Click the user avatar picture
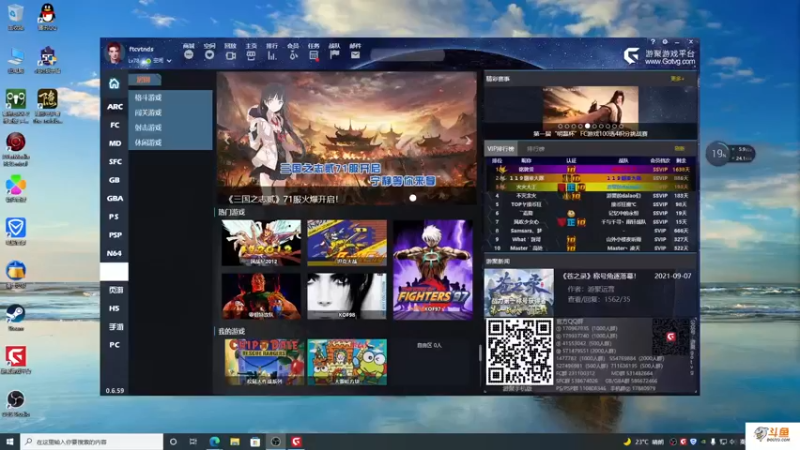Viewport: 800px width, 450px height. point(114,53)
